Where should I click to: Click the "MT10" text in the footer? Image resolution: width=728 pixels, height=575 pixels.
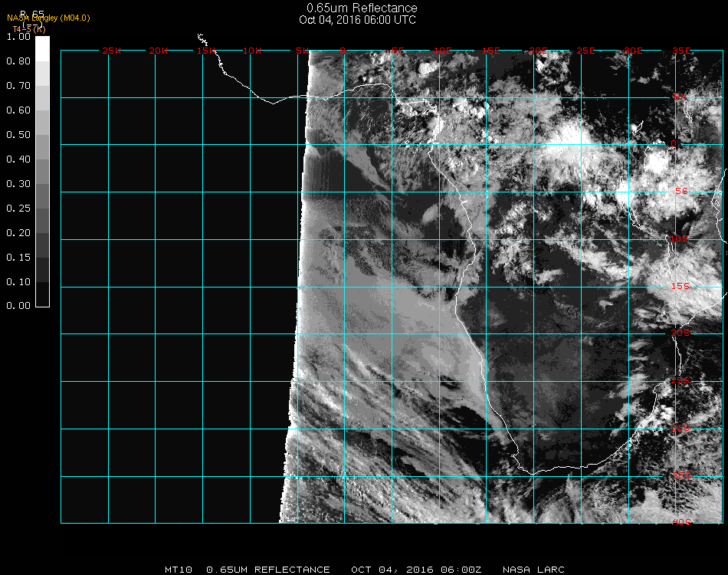(x=179, y=570)
